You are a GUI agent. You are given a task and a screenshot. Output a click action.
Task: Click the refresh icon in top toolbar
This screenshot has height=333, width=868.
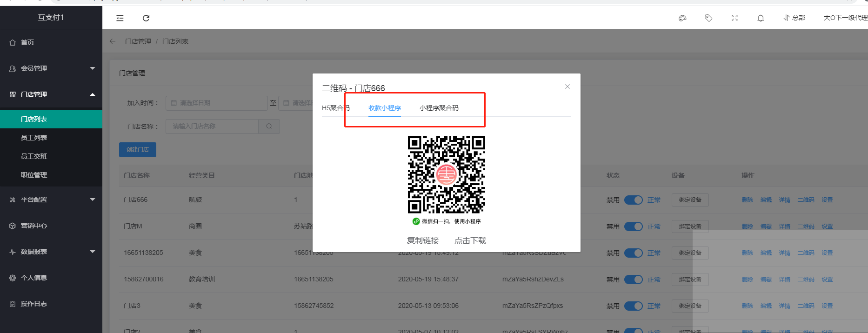[x=146, y=18]
